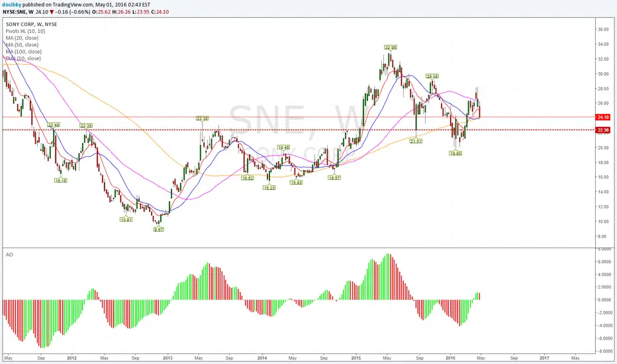Click the 2012 time axis label

pyautogui.click(x=71, y=358)
